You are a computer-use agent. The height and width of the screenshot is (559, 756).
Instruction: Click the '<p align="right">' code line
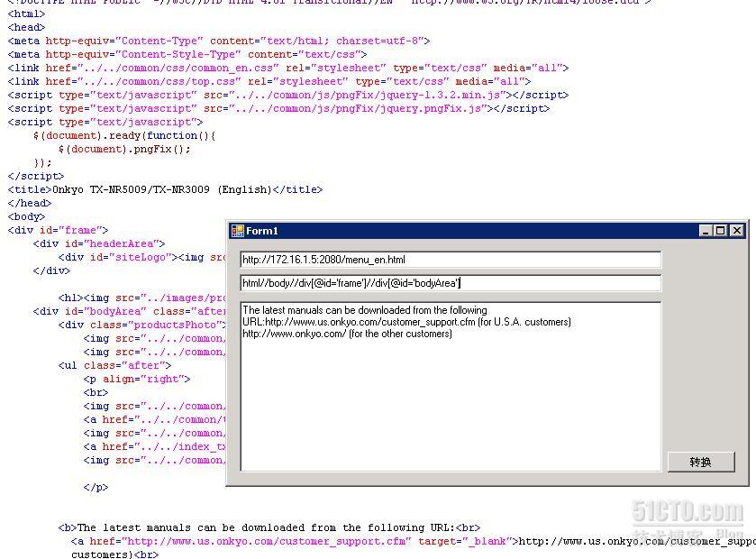click(137, 379)
